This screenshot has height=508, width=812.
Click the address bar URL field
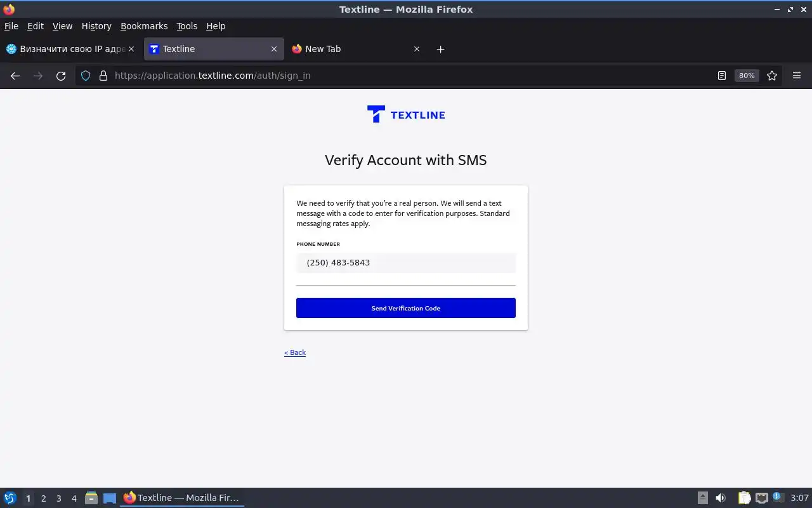point(406,76)
